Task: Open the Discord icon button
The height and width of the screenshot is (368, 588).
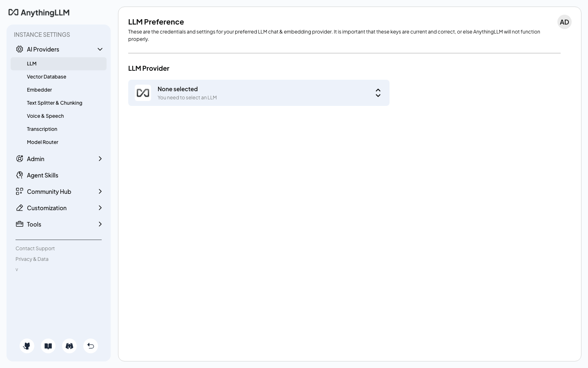Action: click(x=69, y=346)
